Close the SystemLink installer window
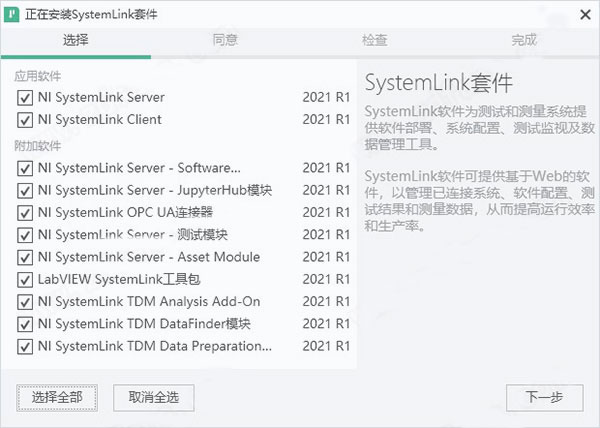The image size is (600, 428). 585,15
